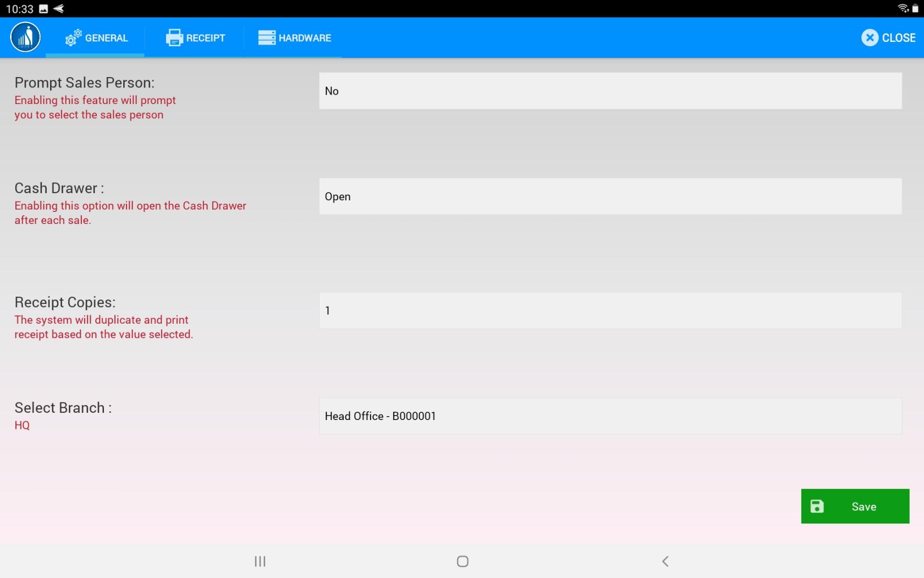Open the Receipt Copies selector
This screenshot has height=578, width=924.
[x=610, y=310]
